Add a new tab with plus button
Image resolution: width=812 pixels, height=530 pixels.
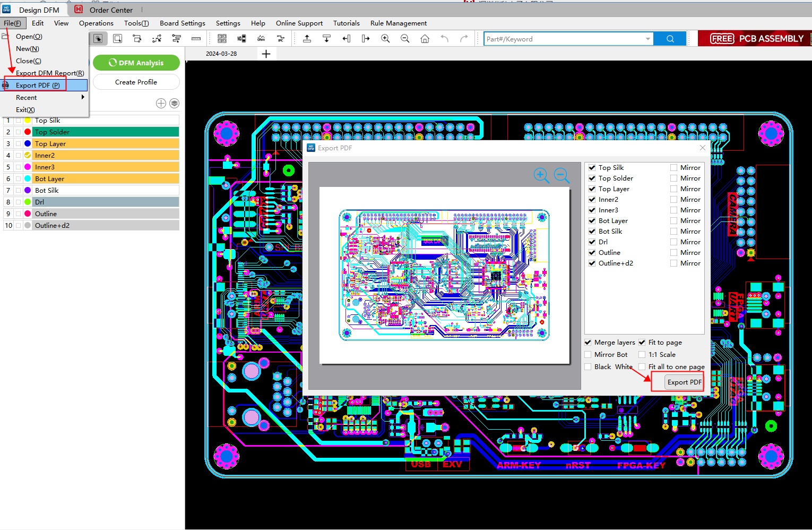click(266, 54)
